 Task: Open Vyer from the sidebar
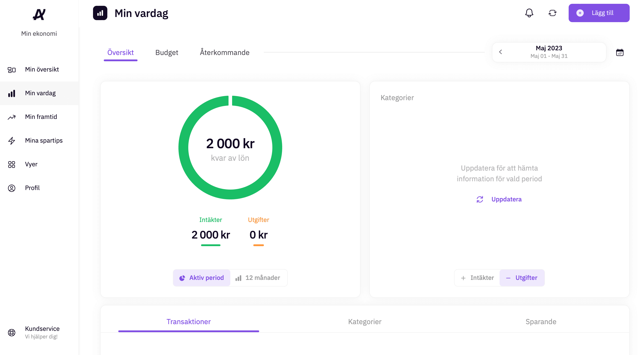tap(31, 164)
